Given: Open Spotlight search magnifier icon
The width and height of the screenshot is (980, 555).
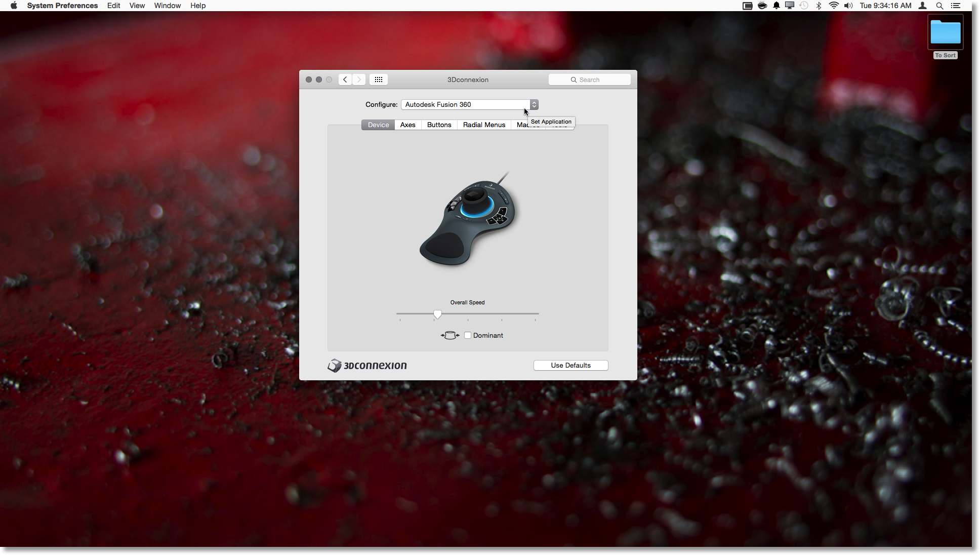Looking at the screenshot, I should 940,6.
